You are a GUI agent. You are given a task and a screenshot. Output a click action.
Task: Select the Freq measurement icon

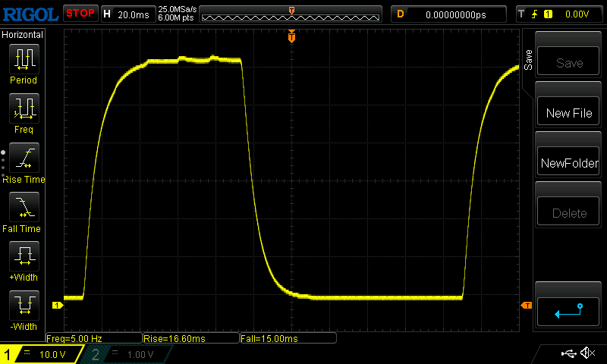click(24, 108)
